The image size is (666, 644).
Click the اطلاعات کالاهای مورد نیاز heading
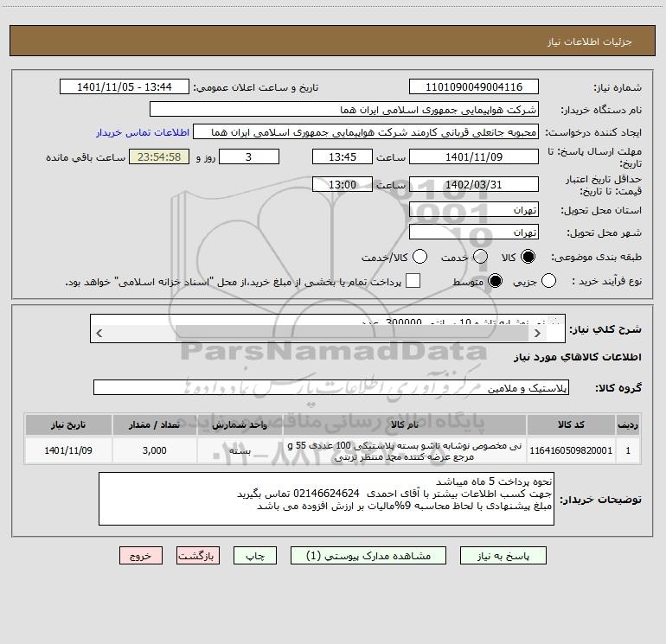click(x=578, y=357)
